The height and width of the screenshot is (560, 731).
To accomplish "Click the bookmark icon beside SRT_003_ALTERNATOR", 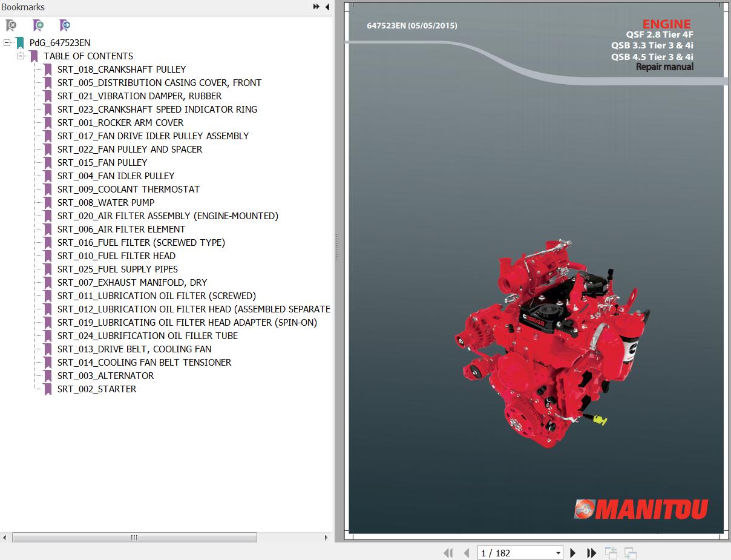I will 48,376.
